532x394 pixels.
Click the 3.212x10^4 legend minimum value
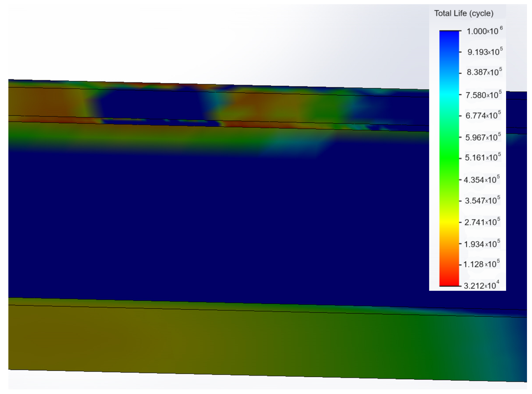click(481, 285)
